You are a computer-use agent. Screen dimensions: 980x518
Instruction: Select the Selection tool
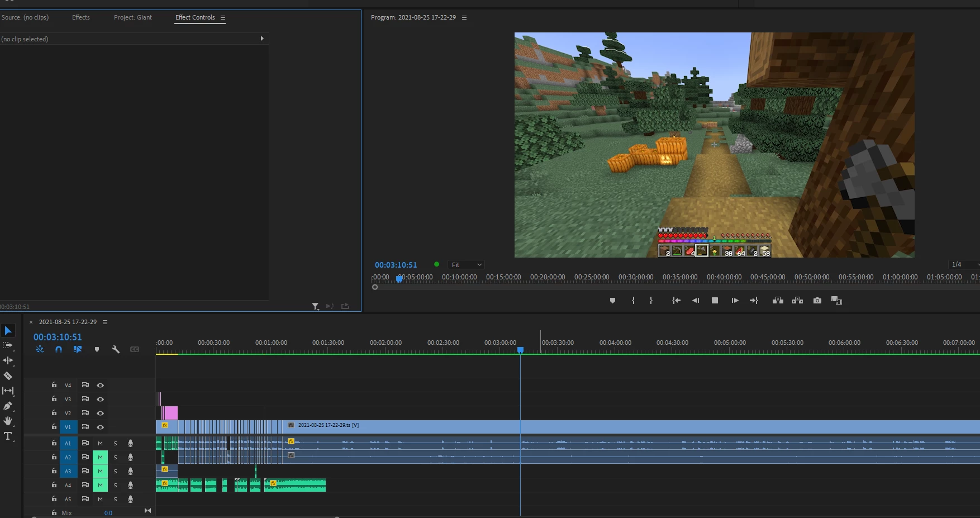(8, 331)
